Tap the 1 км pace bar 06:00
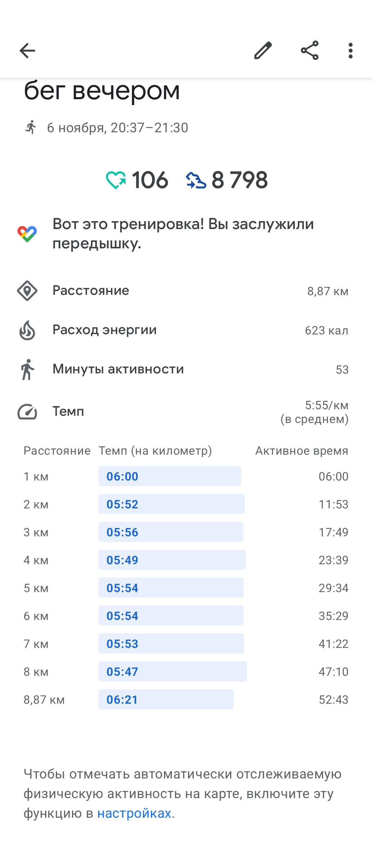 170,476
